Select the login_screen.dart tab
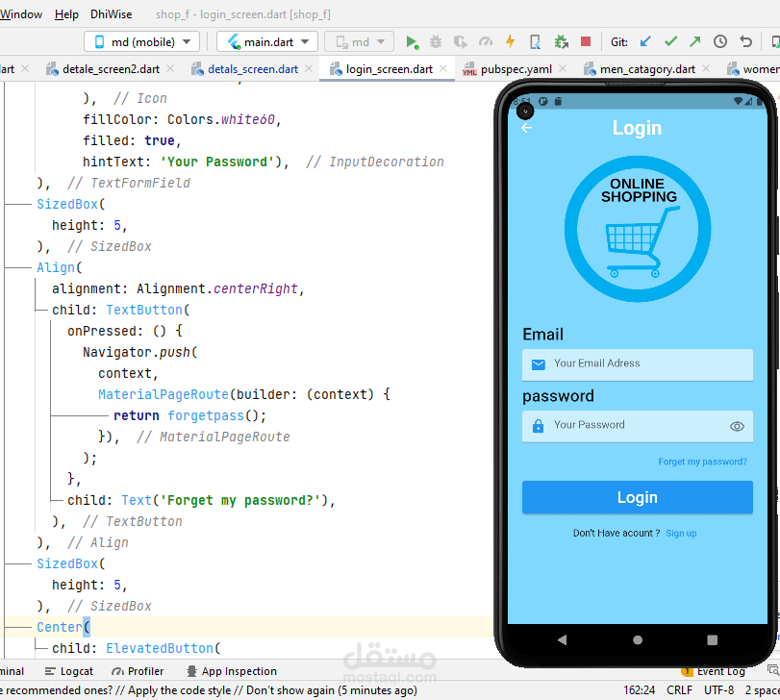The height and width of the screenshot is (700, 780). pyautogui.click(x=389, y=69)
